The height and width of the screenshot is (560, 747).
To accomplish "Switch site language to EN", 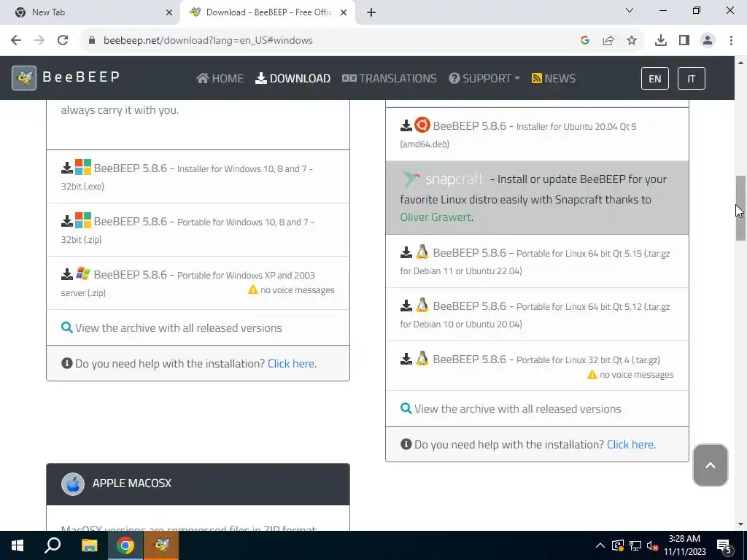I will coord(654,79).
